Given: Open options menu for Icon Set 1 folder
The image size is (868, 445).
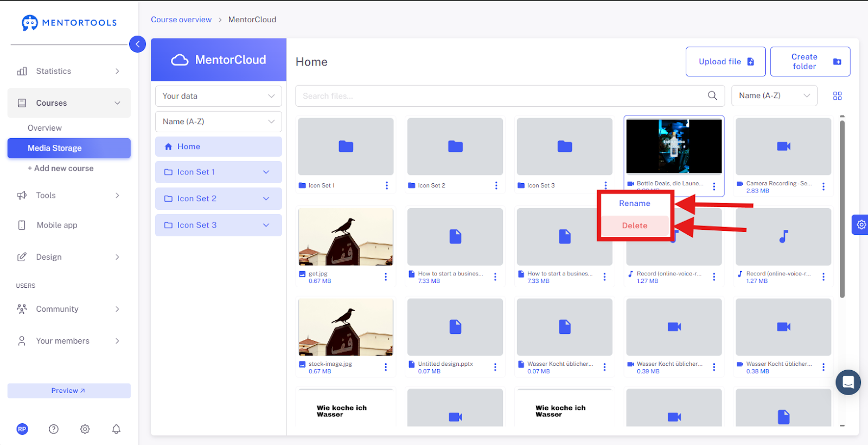Looking at the screenshot, I should click(x=387, y=185).
